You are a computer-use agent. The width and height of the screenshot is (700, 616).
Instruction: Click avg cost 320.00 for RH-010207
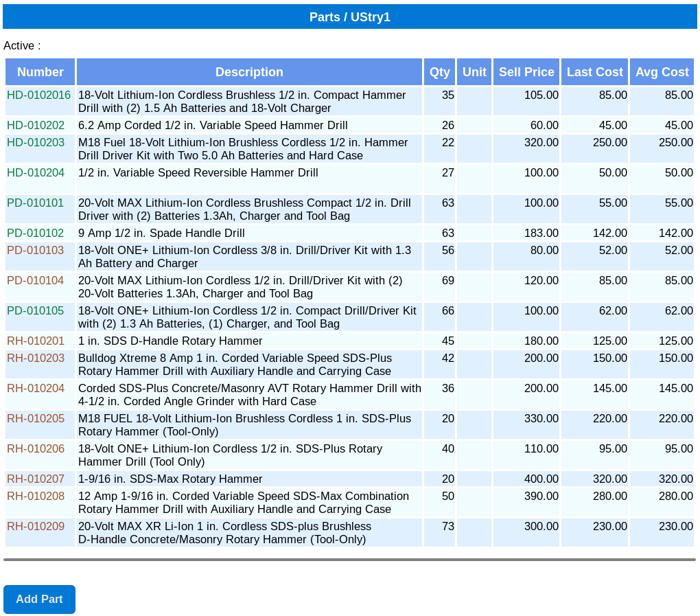point(676,479)
